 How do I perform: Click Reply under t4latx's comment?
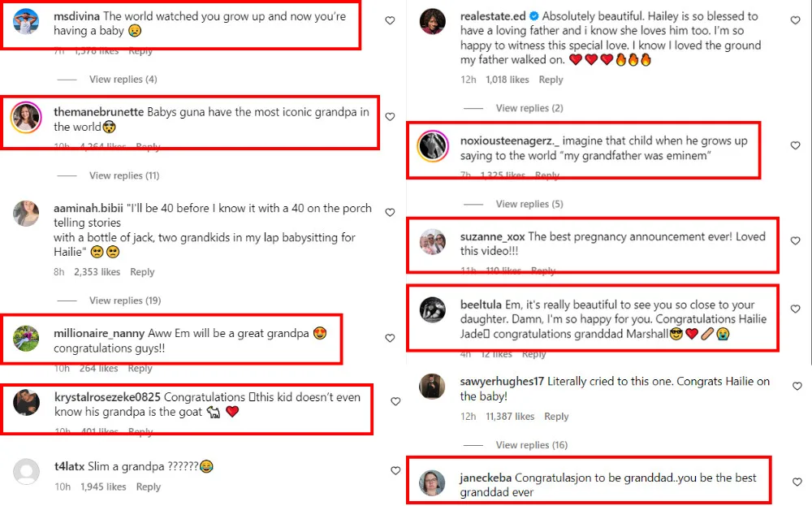tap(149, 487)
